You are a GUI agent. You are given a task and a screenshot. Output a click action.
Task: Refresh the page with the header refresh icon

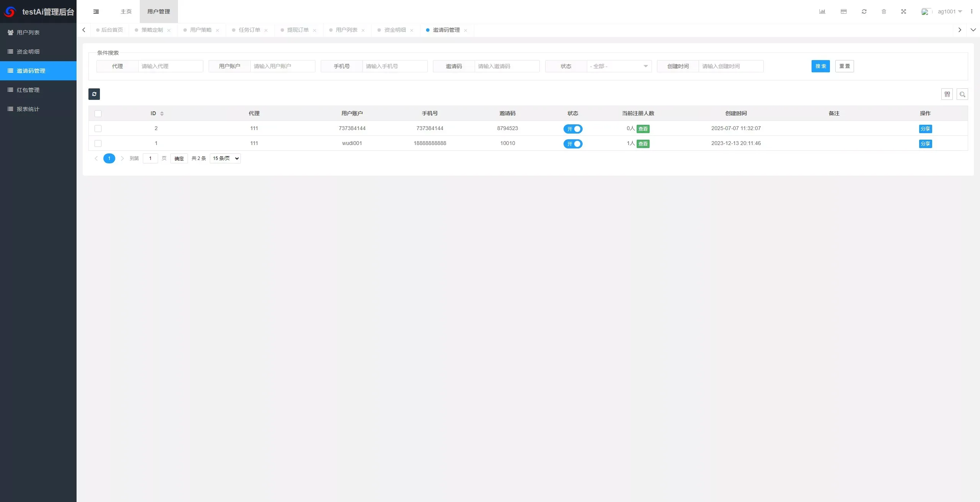coord(864,11)
